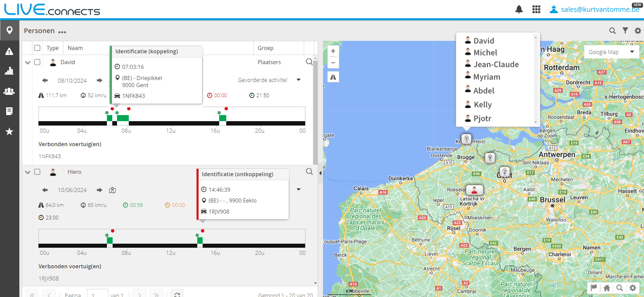This screenshot has height=297, width=644.
Task: Click the search magnifier in Personen toolbar
Action: pyautogui.click(x=613, y=31)
